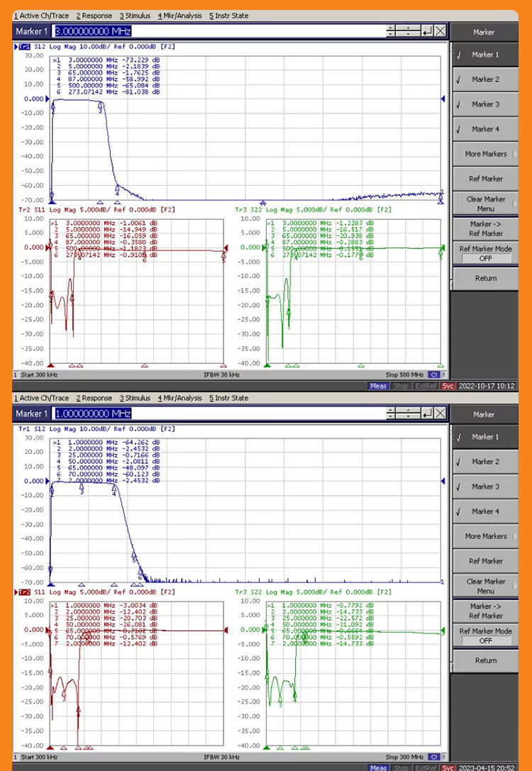
Task: Open the Response menu in upper window
Action: (x=94, y=16)
